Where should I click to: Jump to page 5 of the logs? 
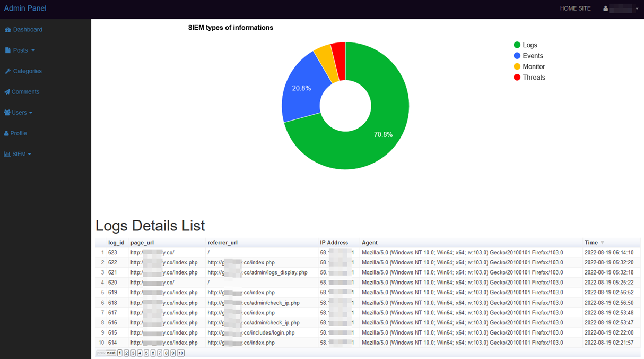coord(146,353)
